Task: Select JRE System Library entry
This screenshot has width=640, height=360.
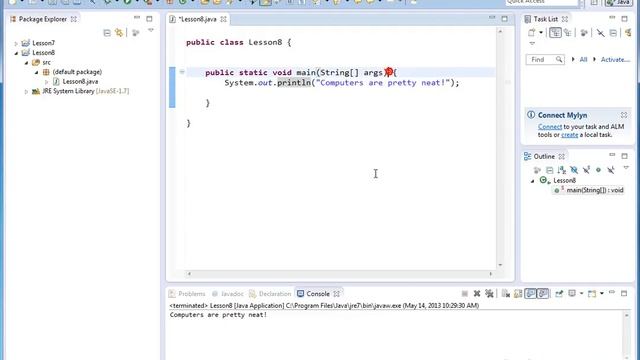Action: click(85, 91)
